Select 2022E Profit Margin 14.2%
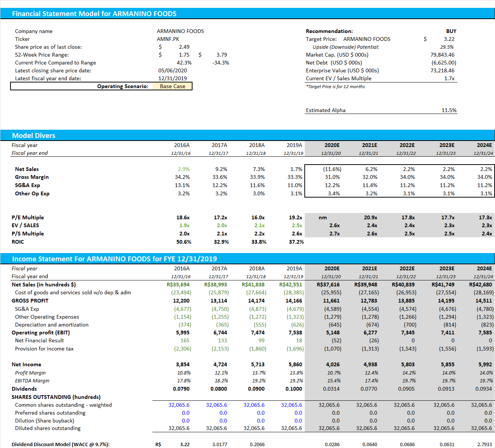The height and width of the screenshot is (448, 495). [x=409, y=373]
